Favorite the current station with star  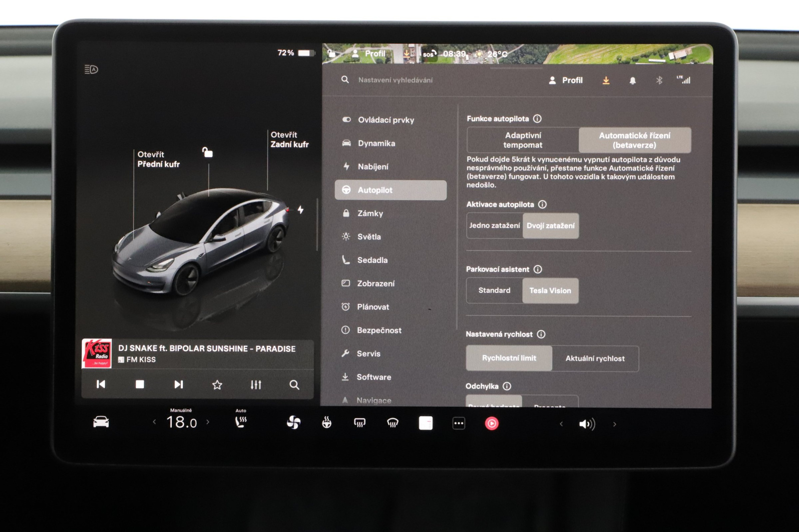pyautogui.click(x=217, y=385)
